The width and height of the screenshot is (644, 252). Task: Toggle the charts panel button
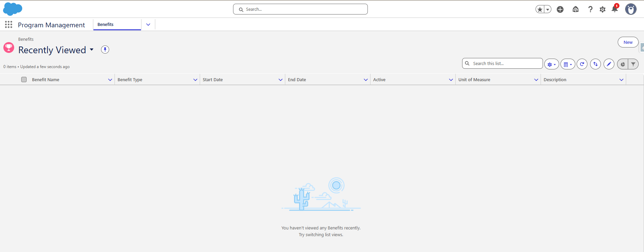click(x=623, y=64)
